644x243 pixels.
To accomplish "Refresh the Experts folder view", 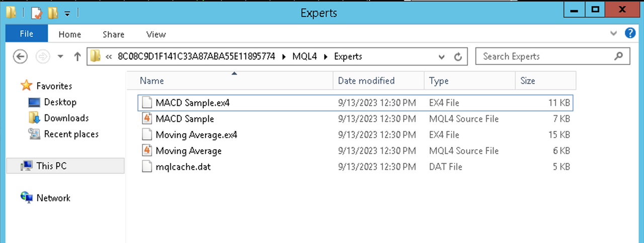I will [x=458, y=57].
